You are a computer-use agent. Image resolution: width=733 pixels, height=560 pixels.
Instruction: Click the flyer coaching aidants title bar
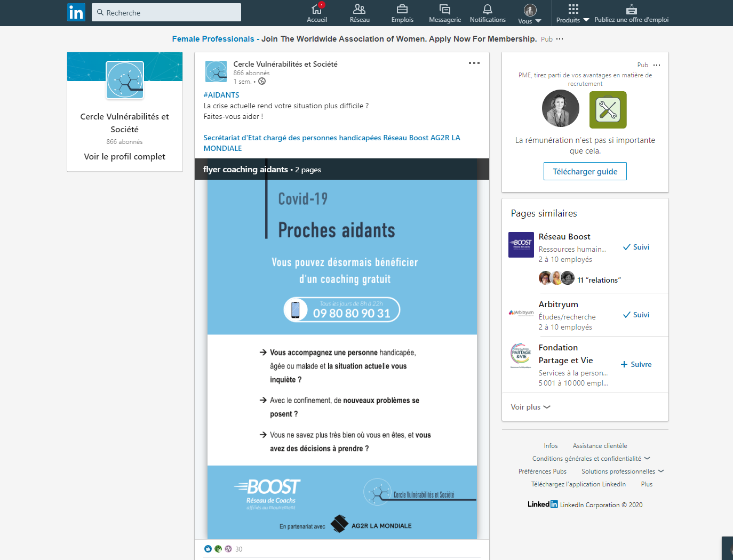(x=342, y=169)
